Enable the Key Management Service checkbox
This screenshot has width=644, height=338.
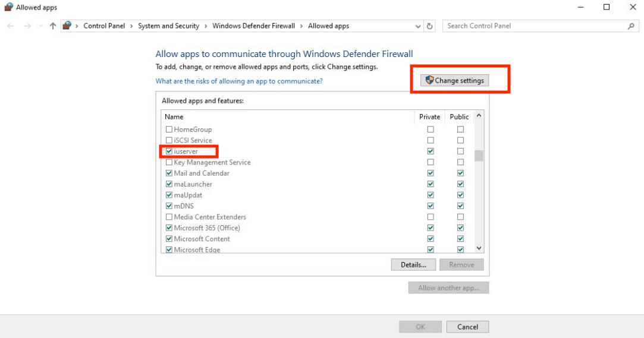[x=169, y=162]
